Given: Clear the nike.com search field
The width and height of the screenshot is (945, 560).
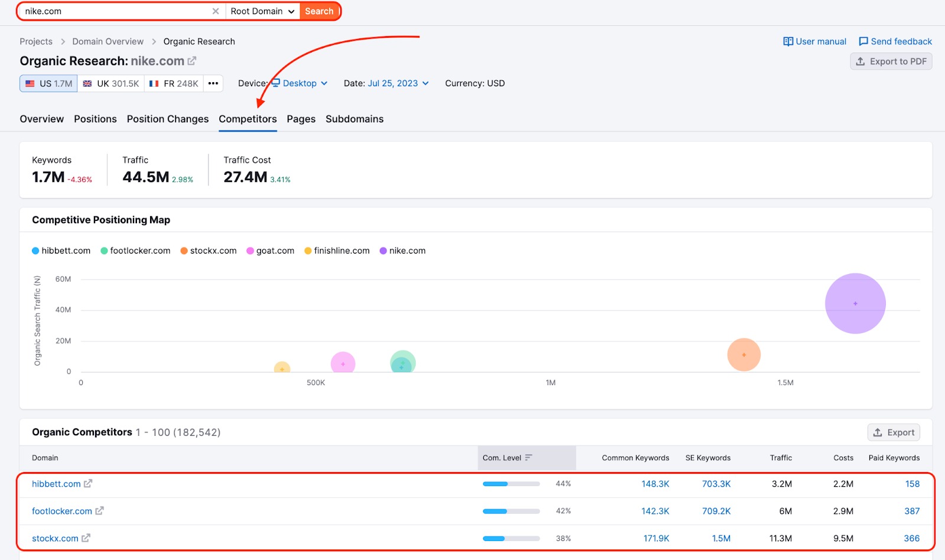Looking at the screenshot, I should [216, 11].
